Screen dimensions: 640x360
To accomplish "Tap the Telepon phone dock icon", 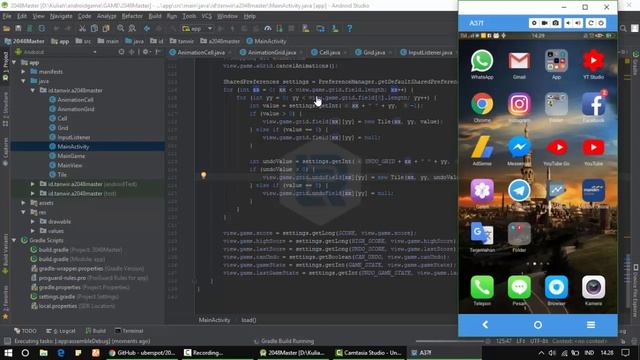I will point(482,290).
